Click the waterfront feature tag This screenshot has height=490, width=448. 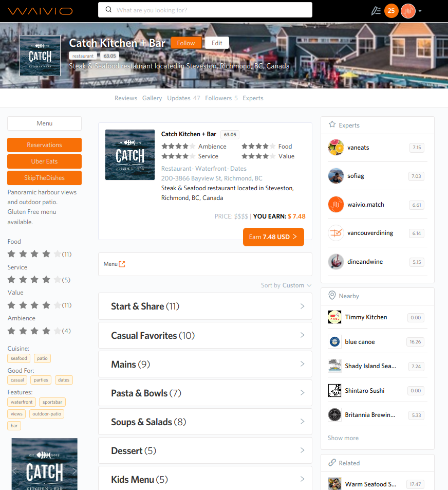point(22,402)
